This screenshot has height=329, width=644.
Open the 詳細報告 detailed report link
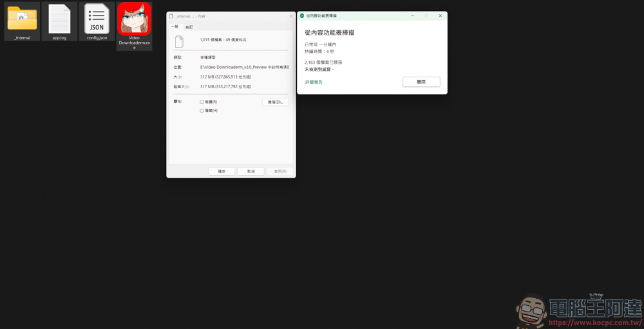314,82
